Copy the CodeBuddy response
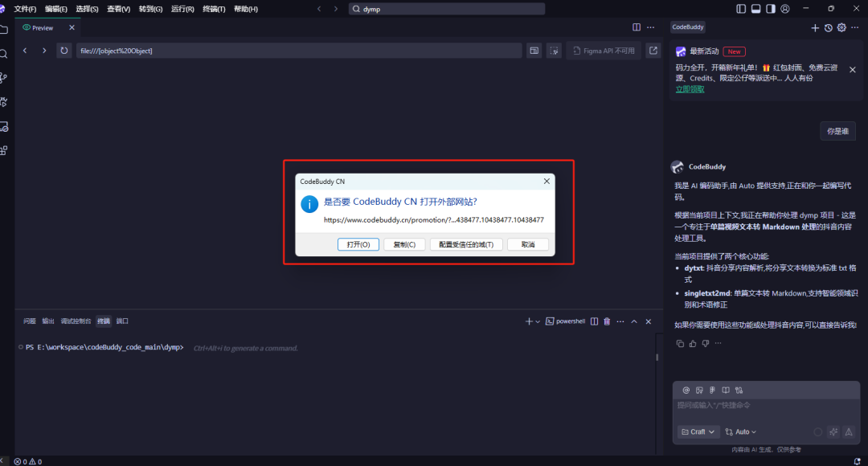 pos(680,343)
